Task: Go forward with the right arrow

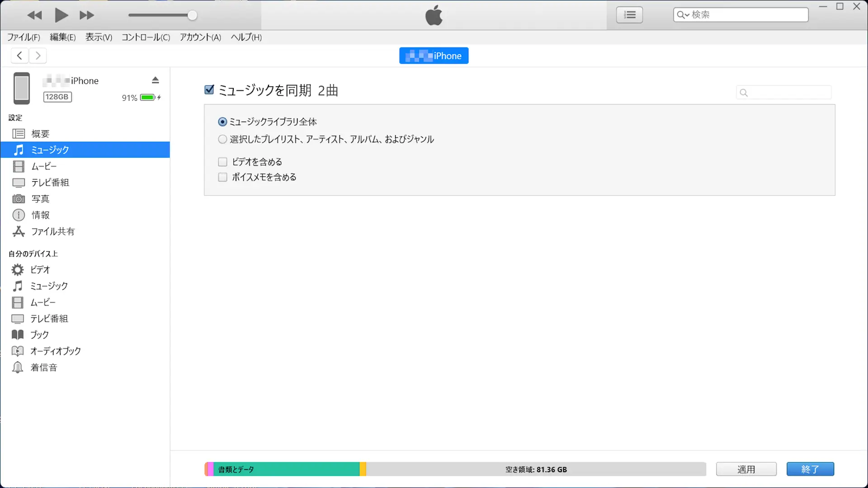Action: click(38, 56)
